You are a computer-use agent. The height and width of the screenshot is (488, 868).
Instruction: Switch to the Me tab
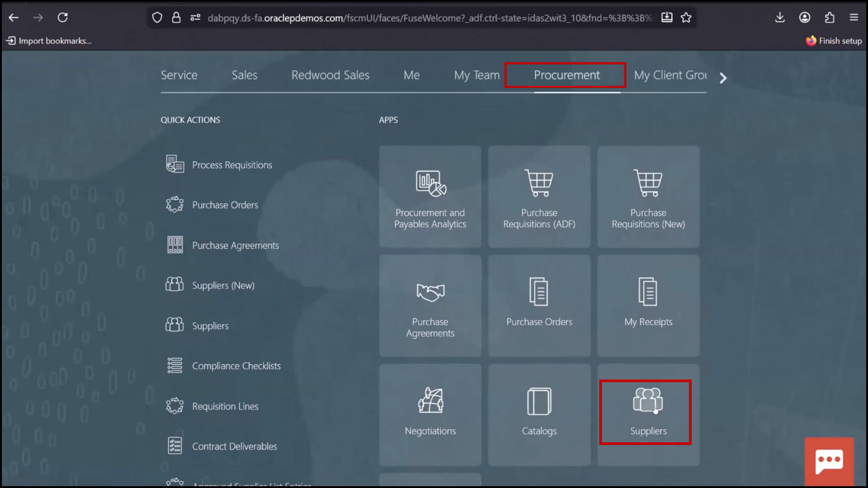point(411,75)
